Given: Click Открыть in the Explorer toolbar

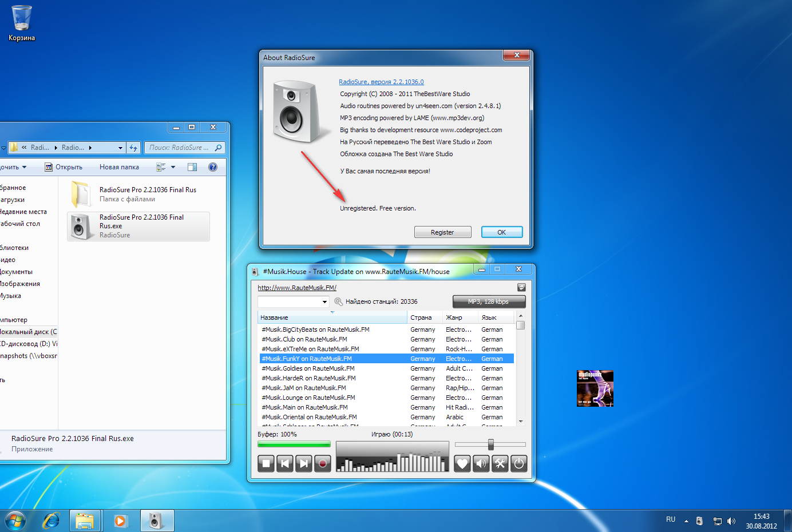Looking at the screenshot, I should click(64, 167).
